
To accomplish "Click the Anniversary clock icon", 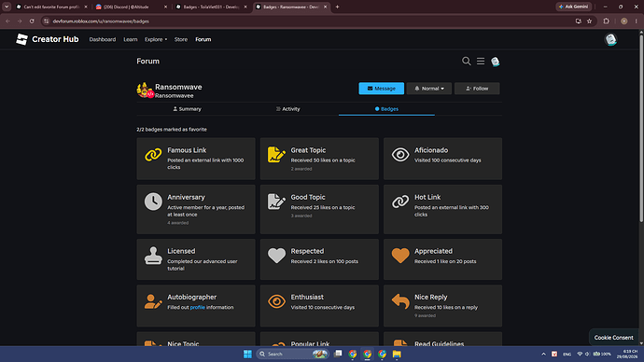I will tap(153, 202).
